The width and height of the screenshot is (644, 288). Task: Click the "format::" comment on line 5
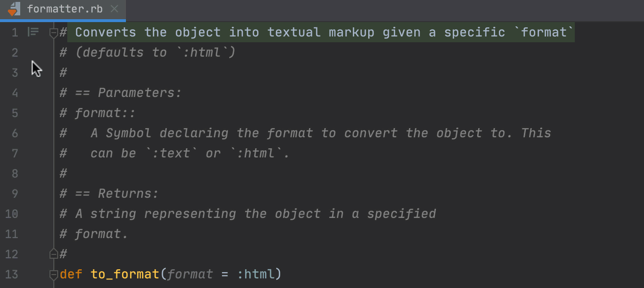point(105,113)
